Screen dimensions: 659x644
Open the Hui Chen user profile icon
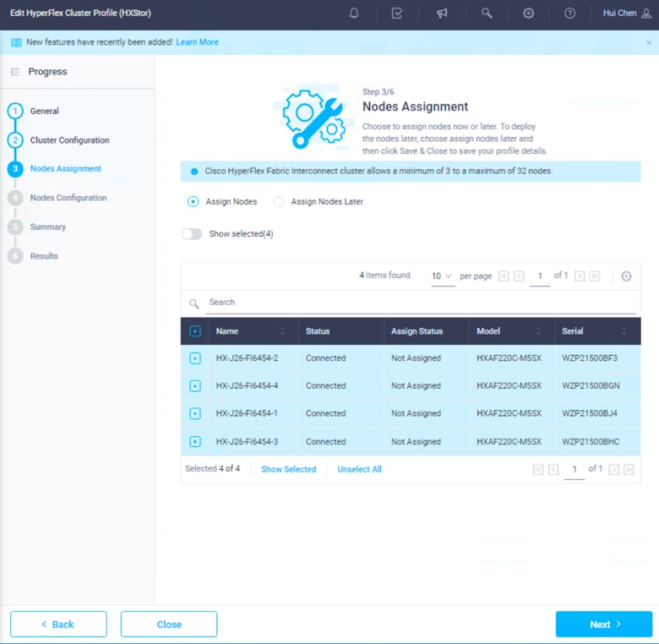(646, 13)
